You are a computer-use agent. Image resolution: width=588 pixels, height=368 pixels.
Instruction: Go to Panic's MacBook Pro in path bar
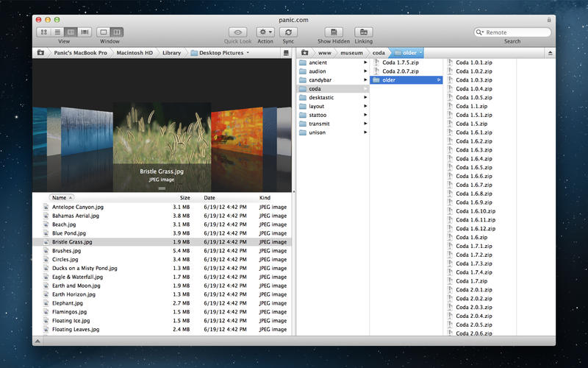pyautogui.click(x=80, y=53)
